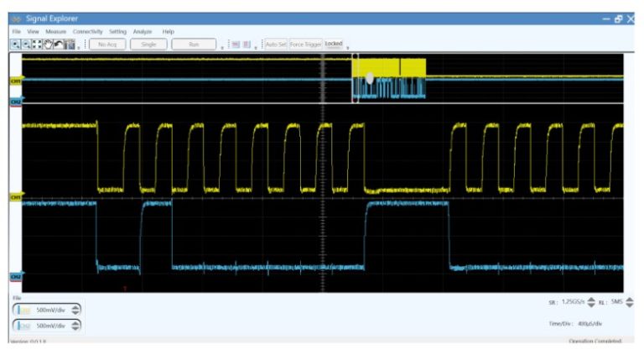Activate the hand pan tool
Viewport: 644px width, 360px height.
(x=48, y=44)
